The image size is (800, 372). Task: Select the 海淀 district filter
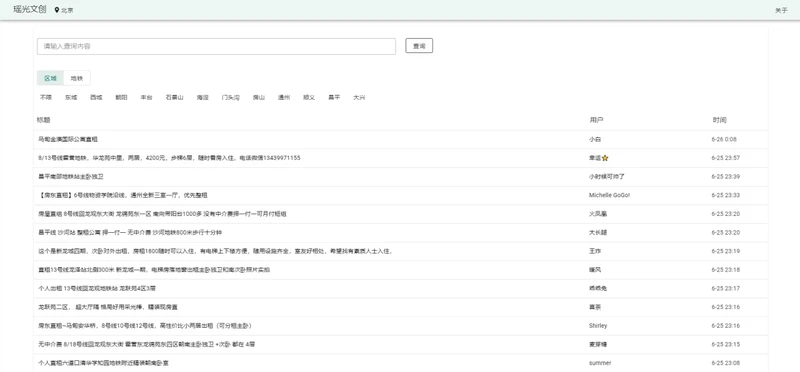[x=203, y=97]
